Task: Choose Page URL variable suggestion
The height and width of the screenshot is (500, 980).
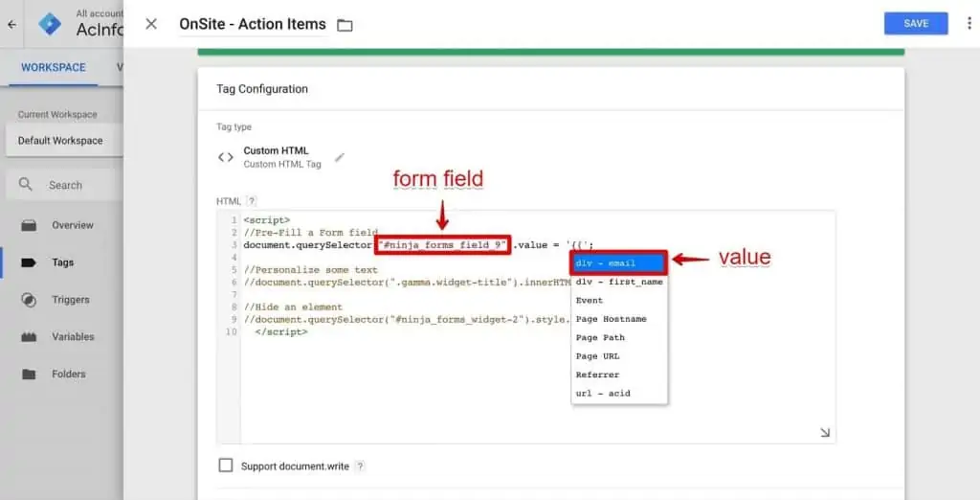Action: (619, 356)
